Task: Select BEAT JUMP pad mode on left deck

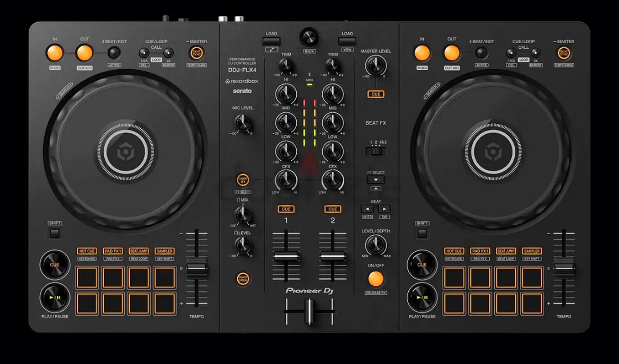Action: point(138,251)
